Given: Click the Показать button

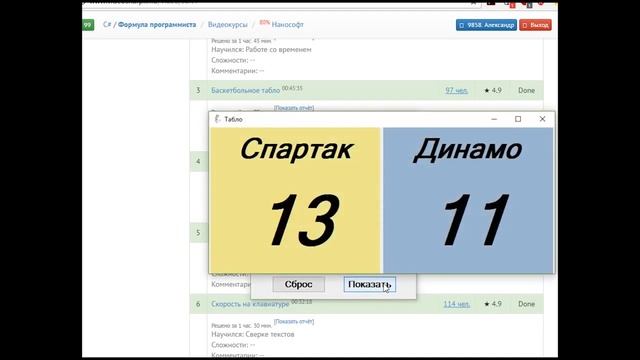Looking at the screenshot, I should pyautogui.click(x=369, y=284).
